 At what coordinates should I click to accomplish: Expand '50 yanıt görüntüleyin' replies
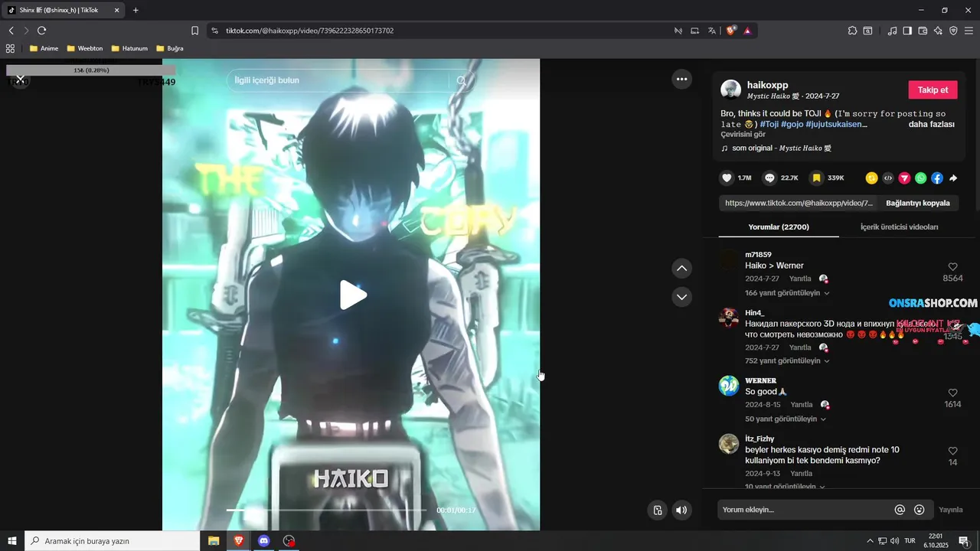[x=786, y=419]
